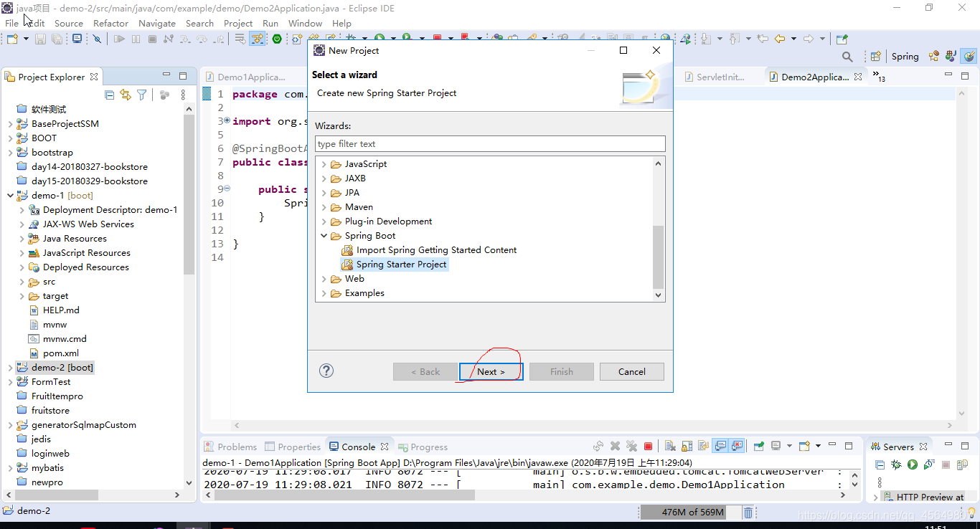The width and height of the screenshot is (980, 529).
Task: Click Next in the New Project wizard
Action: [491, 371]
